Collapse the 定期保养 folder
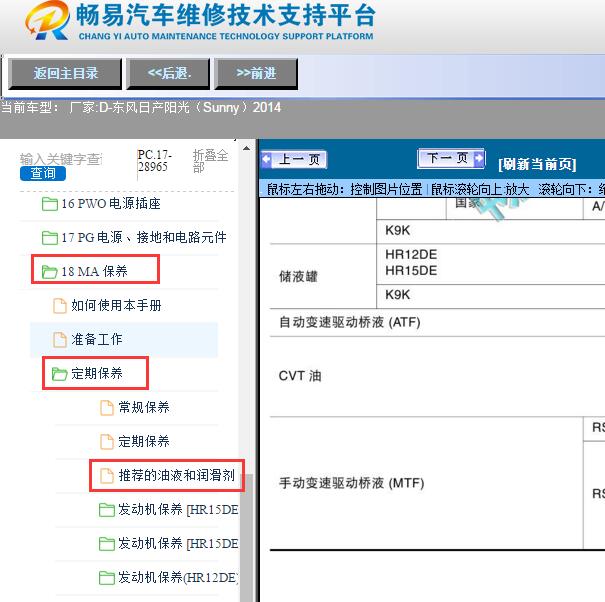 point(97,374)
